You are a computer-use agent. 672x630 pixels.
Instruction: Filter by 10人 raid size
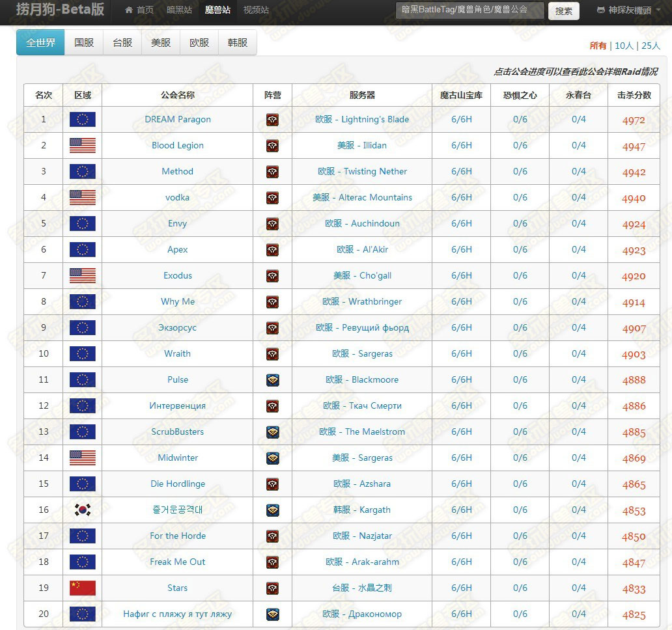tap(624, 46)
